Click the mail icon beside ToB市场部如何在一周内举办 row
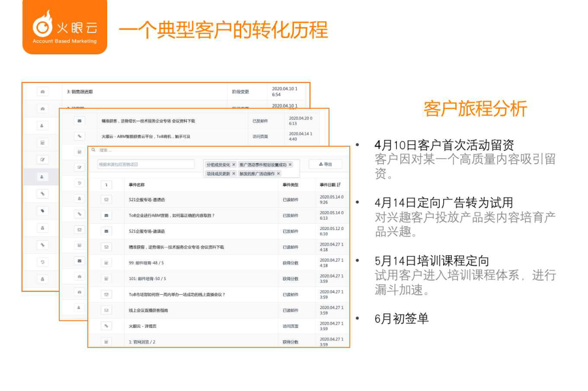This screenshot has width=588, height=391. [107, 294]
